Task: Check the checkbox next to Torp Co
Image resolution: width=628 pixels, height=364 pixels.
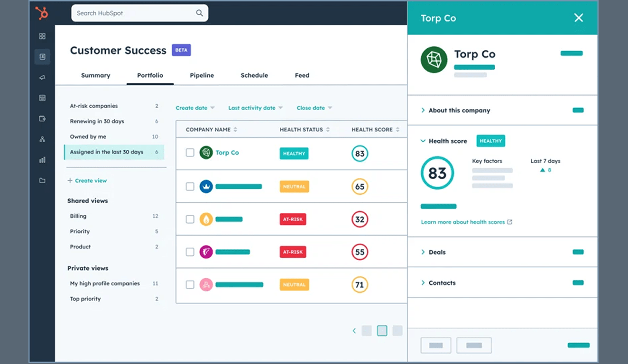Action: 190,153
